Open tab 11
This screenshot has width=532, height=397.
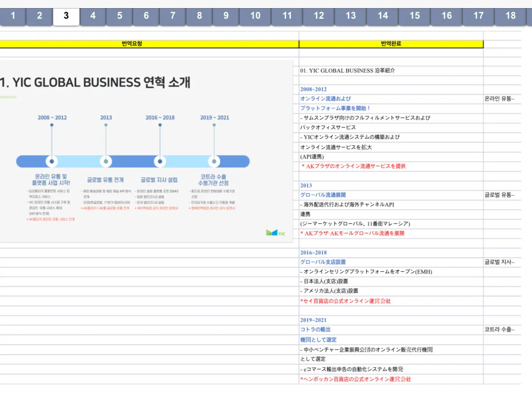click(x=287, y=16)
